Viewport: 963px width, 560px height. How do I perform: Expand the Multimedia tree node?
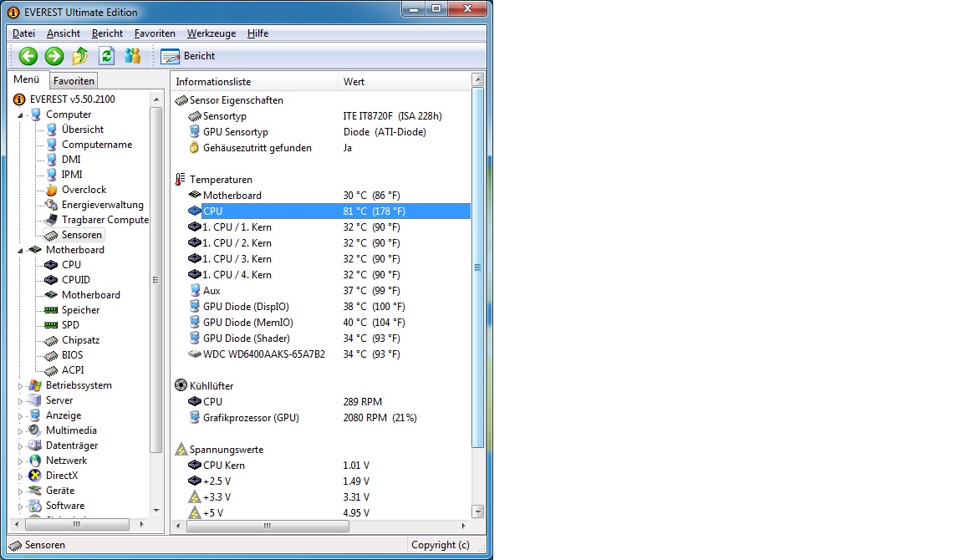tap(20, 431)
